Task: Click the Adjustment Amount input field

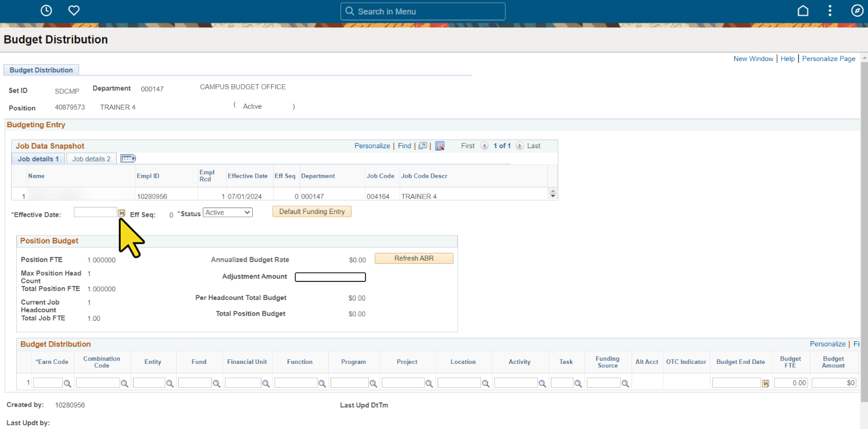Action: click(331, 277)
